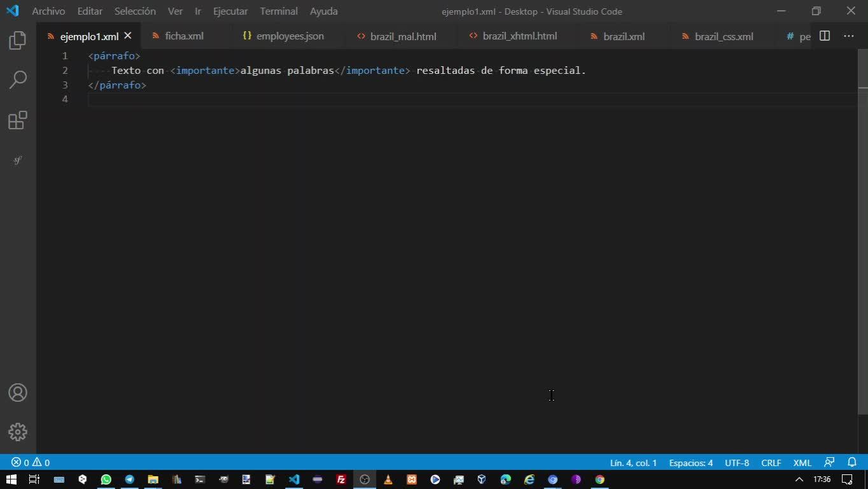
Task: Click the opening <importante> tag
Action: coord(205,71)
